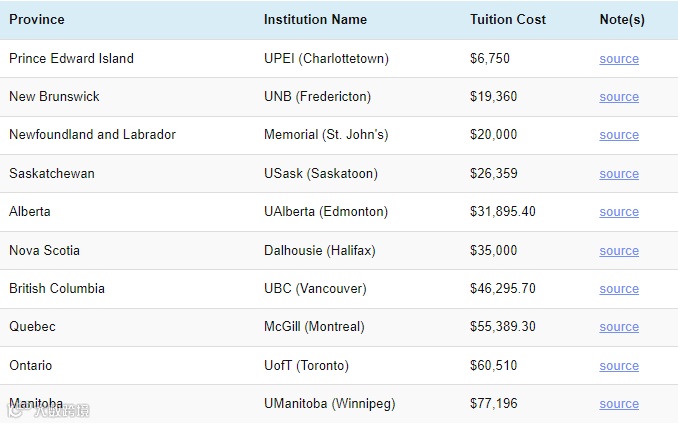Open the source link for Prince Edward Island
The image size is (678, 424).
point(619,59)
